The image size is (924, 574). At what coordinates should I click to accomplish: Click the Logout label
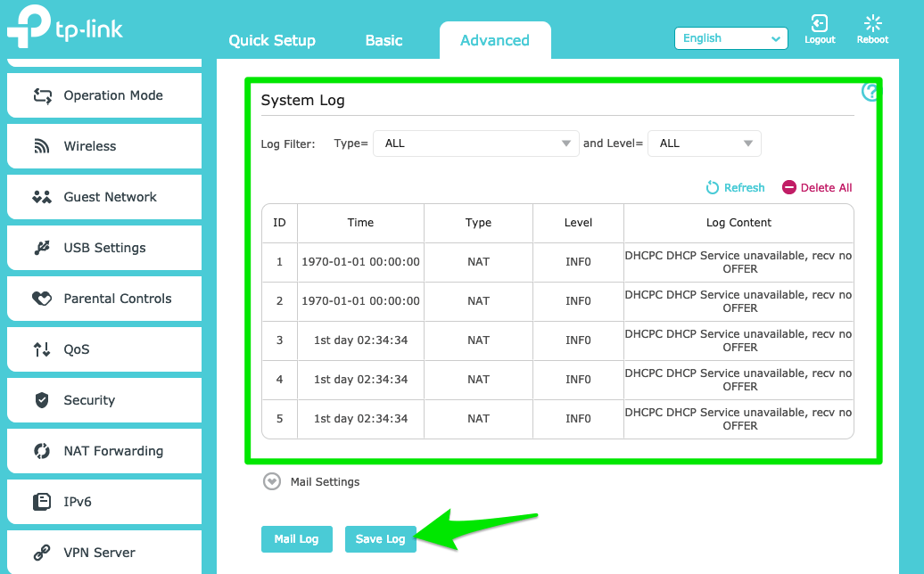[820, 39]
